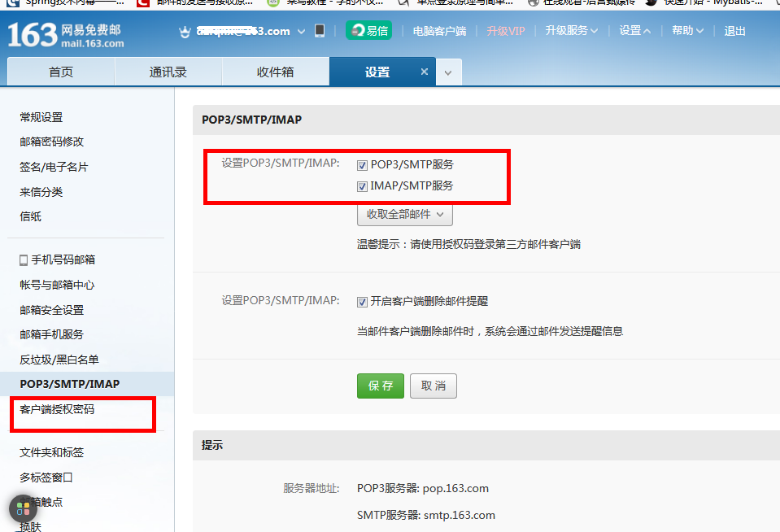Screen dimensions: 780x532
Task: Open the 收取全部邮件 dropdown
Action: [405, 215]
